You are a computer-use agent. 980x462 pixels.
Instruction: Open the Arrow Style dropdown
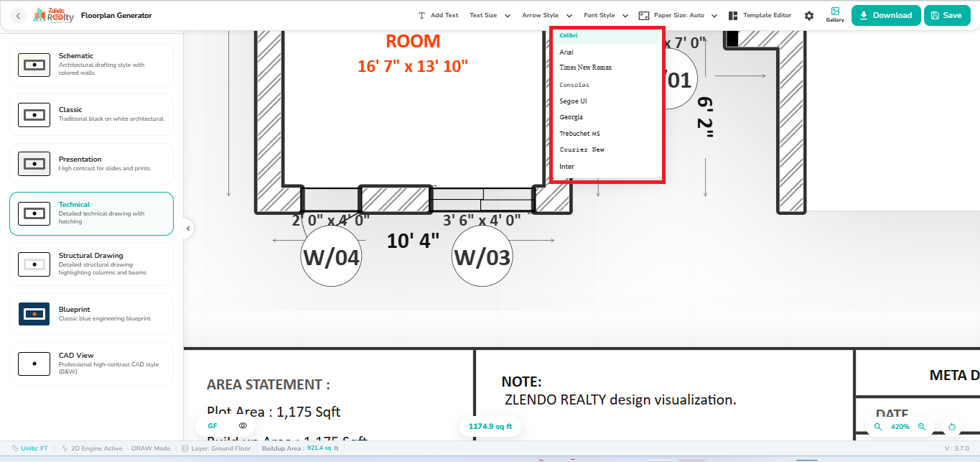(x=547, y=15)
